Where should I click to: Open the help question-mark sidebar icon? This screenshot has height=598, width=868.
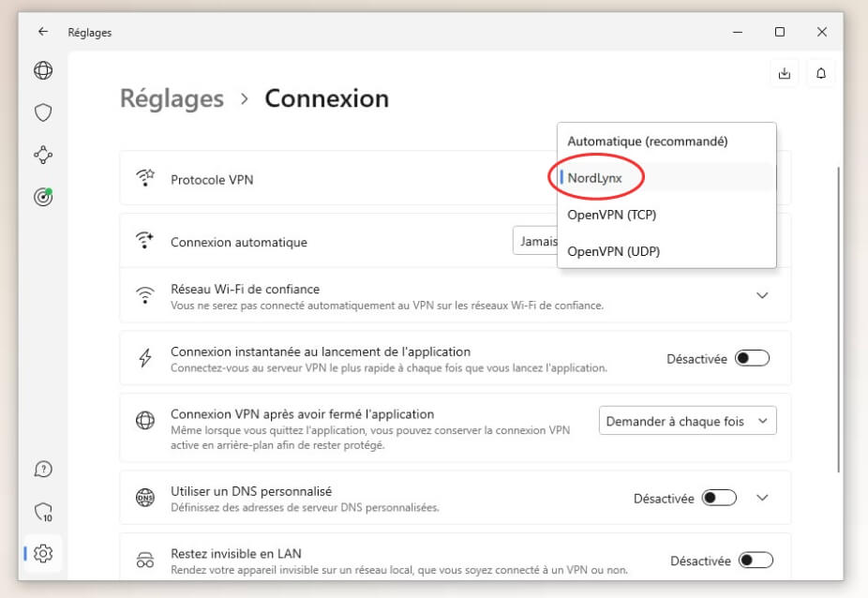pos(43,470)
